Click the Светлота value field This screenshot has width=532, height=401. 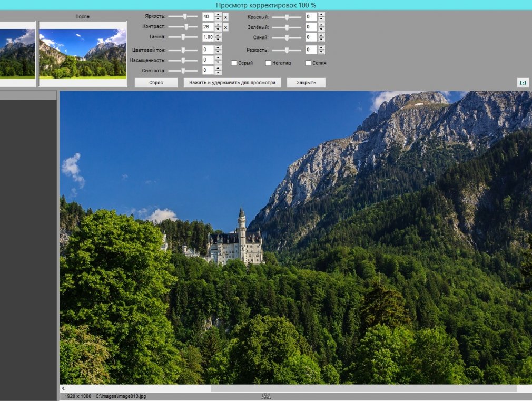click(x=208, y=70)
